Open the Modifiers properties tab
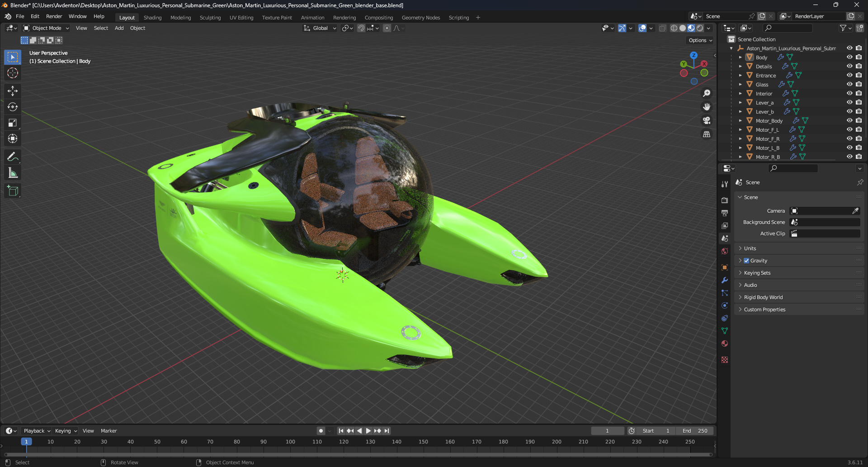868x467 pixels. 725,280
